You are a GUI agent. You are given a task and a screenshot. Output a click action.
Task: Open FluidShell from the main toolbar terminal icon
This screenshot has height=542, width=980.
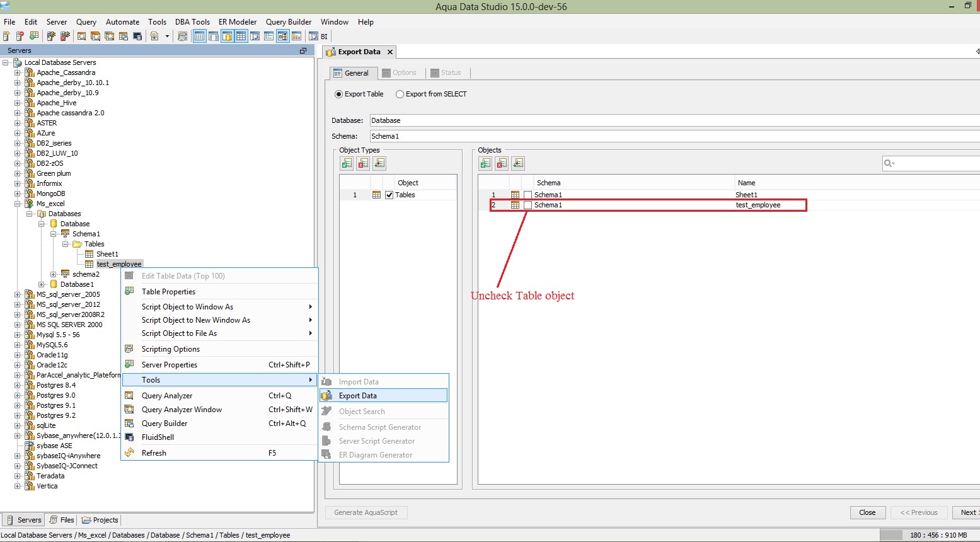[137, 36]
